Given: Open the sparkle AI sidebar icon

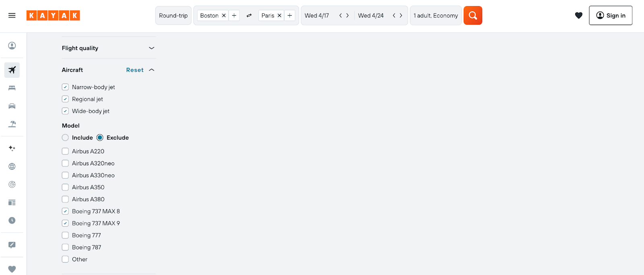Looking at the screenshot, I should pyautogui.click(x=12, y=148).
